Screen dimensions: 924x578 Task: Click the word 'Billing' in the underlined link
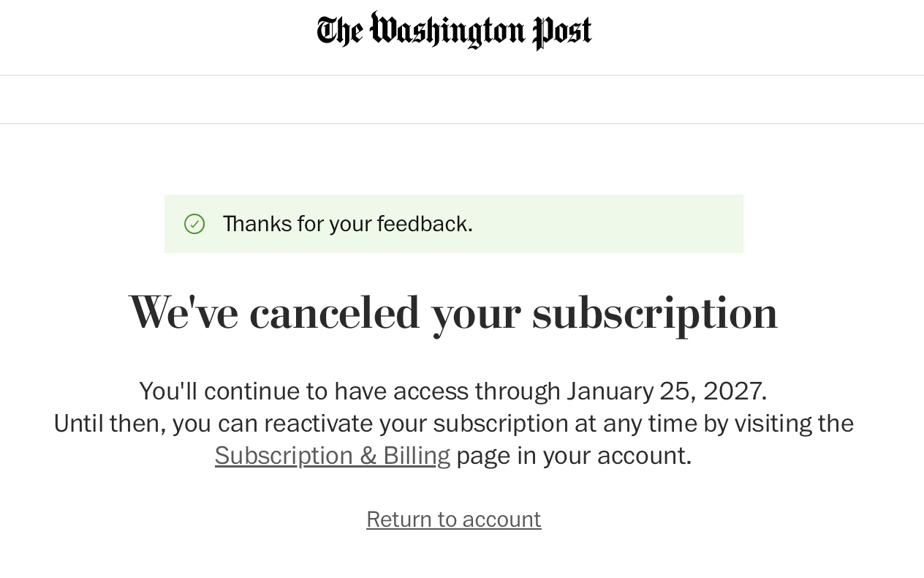[x=416, y=456]
